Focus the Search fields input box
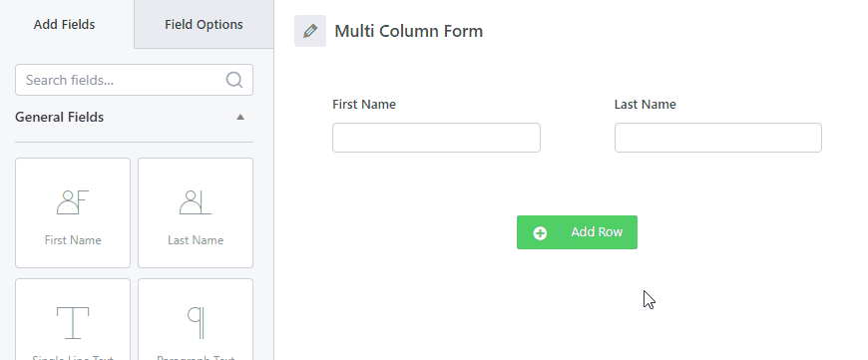Viewport: 868px width, 360px height. click(x=134, y=80)
